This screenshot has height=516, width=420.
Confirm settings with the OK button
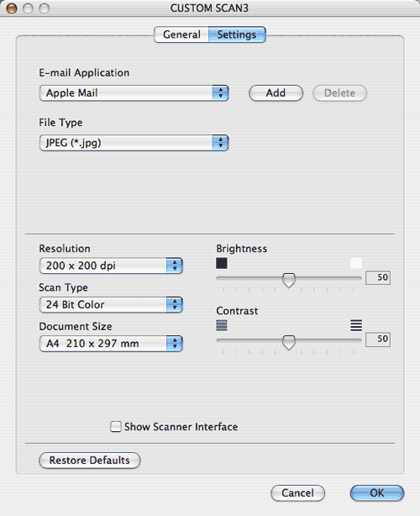point(377,493)
